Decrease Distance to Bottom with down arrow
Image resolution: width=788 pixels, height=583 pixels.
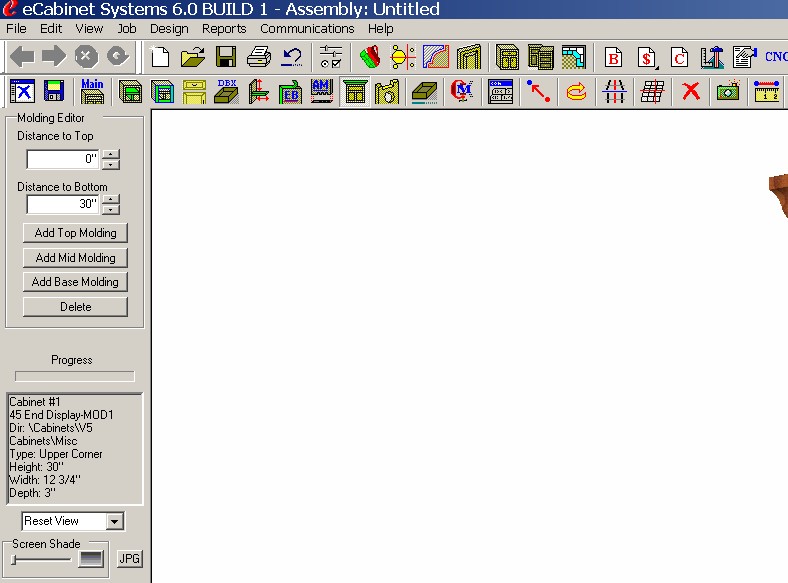click(x=111, y=210)
